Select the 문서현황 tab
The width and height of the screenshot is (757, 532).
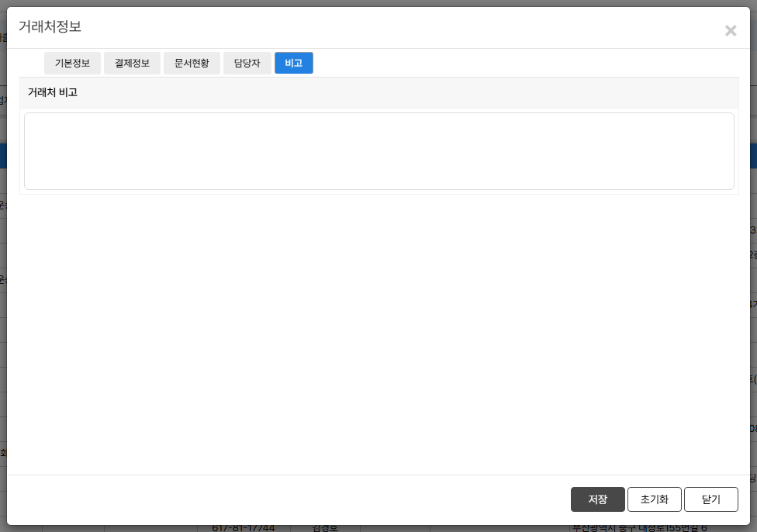(192, 64)
